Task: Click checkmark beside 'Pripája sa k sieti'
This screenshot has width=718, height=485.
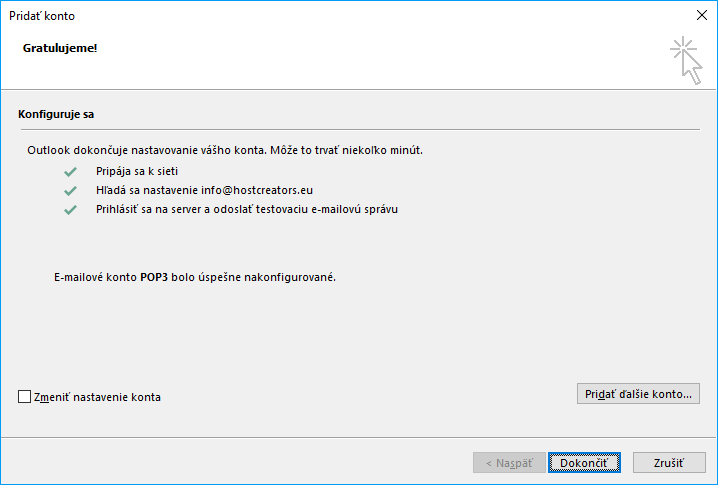Action: [70, 171]
